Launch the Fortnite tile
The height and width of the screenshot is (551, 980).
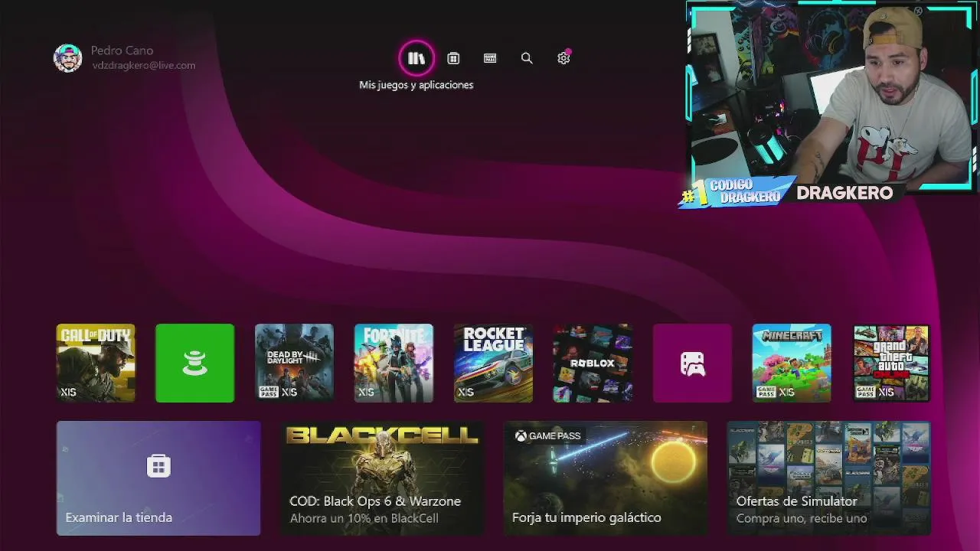[x=394, y=363]
